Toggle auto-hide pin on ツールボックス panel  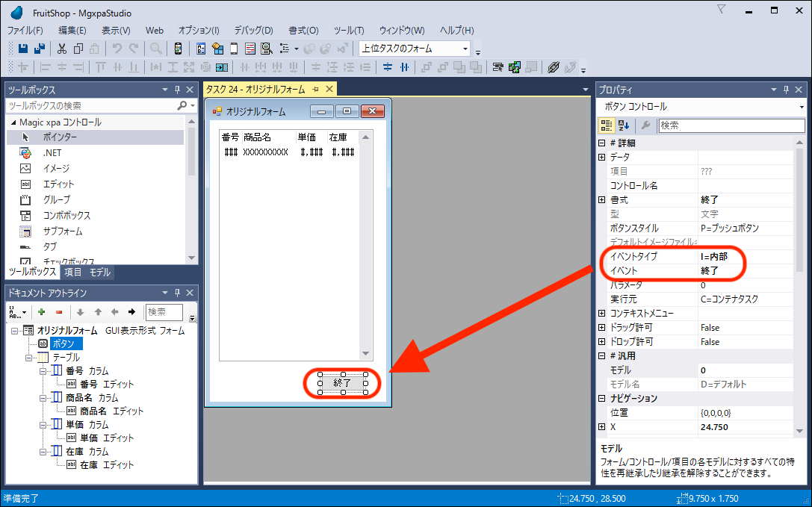pyautogui.click(x=178, y=90)
